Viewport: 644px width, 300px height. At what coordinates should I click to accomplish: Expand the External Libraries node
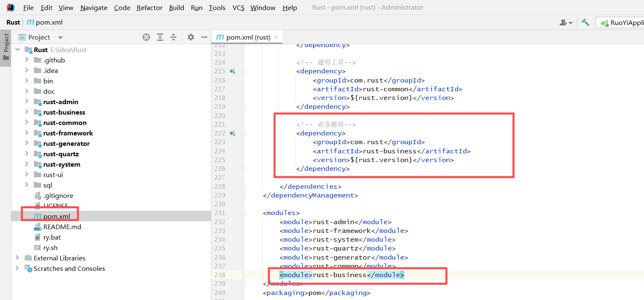click(17, 258)
